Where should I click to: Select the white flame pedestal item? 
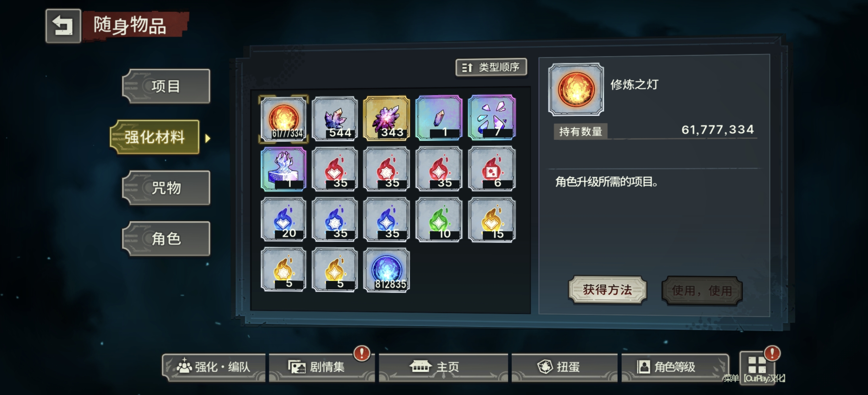[x=283, y=169]
